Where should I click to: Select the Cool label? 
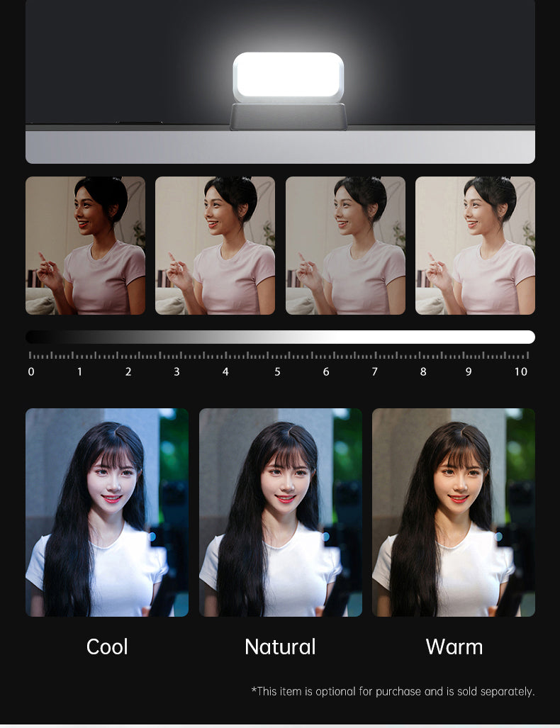[x=107, y=646]
